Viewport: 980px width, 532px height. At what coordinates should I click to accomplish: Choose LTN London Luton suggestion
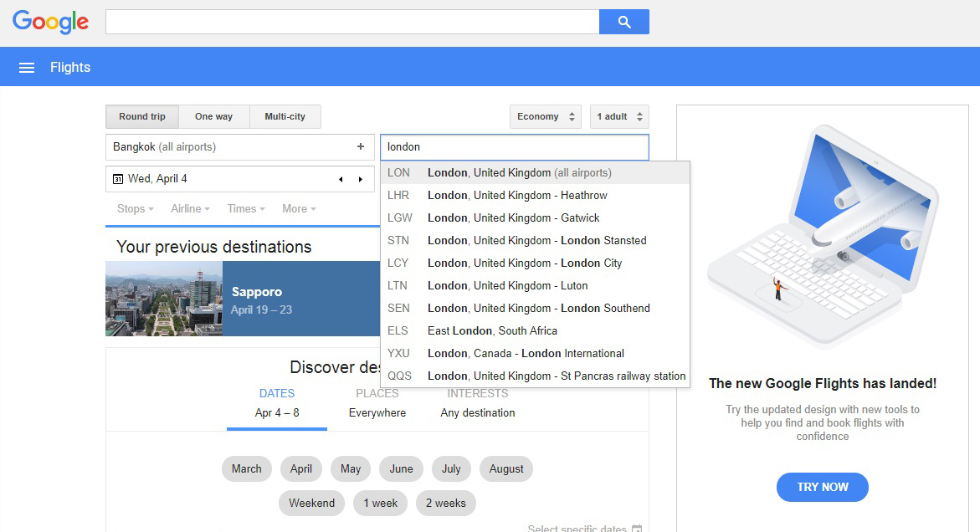coord(535,285)
